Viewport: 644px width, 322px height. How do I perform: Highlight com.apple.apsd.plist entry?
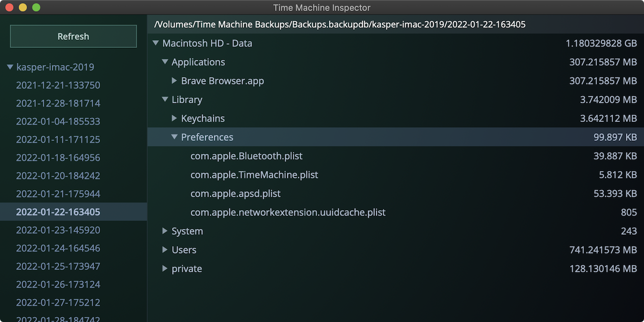pyautogui.click(x=395, y=194)
